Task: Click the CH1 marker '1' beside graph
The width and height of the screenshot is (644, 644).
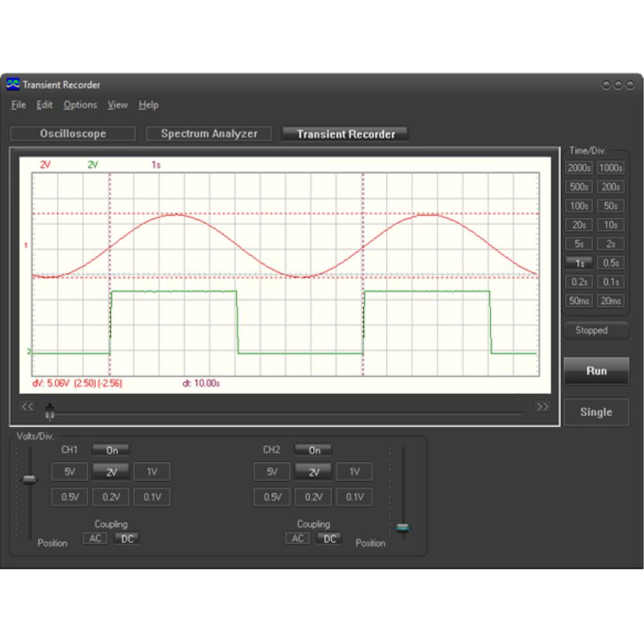Action: pyautogui.click(x=26, y=245)
